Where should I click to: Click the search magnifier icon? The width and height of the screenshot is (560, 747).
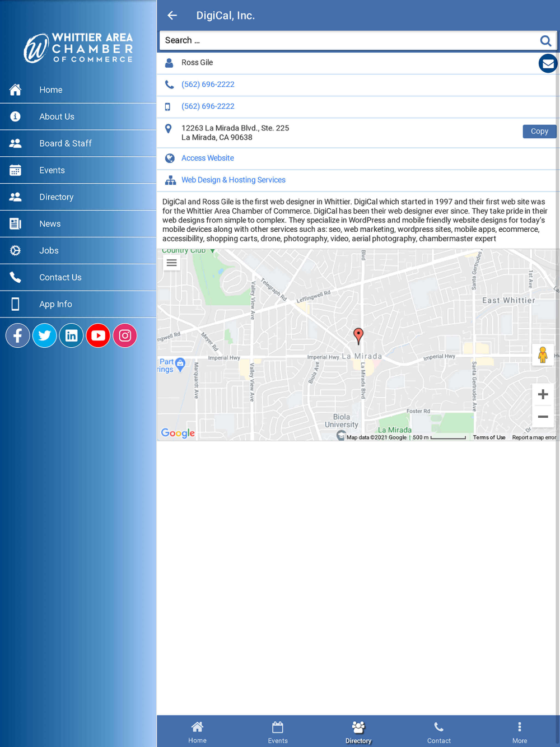(545, 40)
